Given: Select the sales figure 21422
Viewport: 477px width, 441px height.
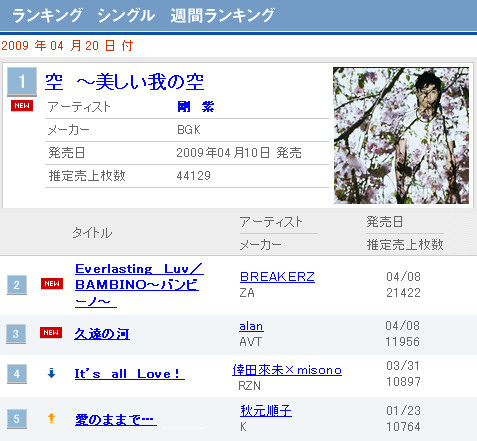Looking at the screenshot, I should (403, 293).
